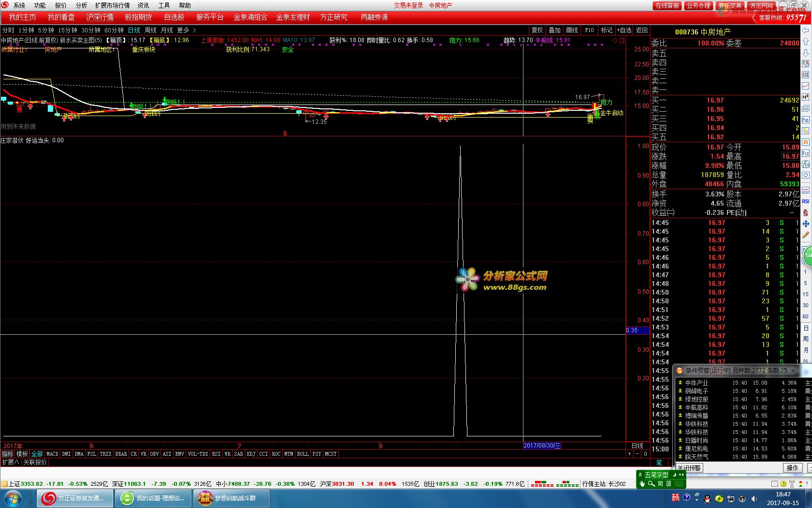This screenshot has height=508, width=812.
Task: Open the 工具 menu
Action: [164, 5]
